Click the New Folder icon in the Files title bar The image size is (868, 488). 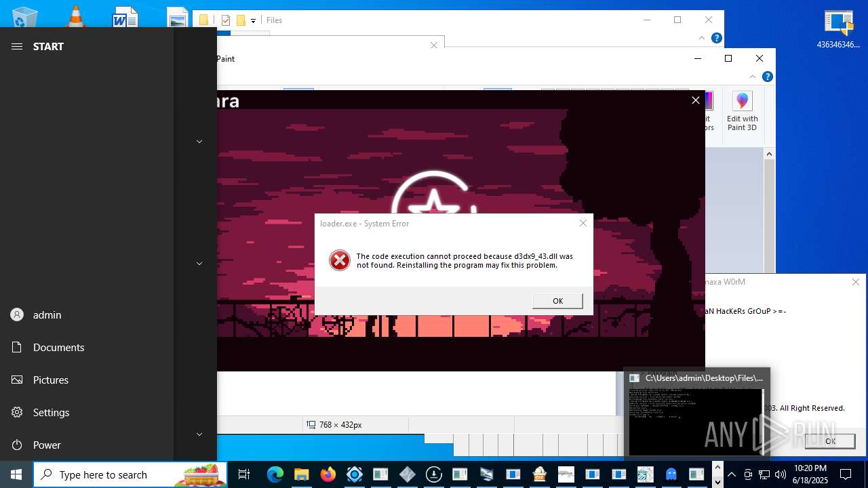point(241,20)
